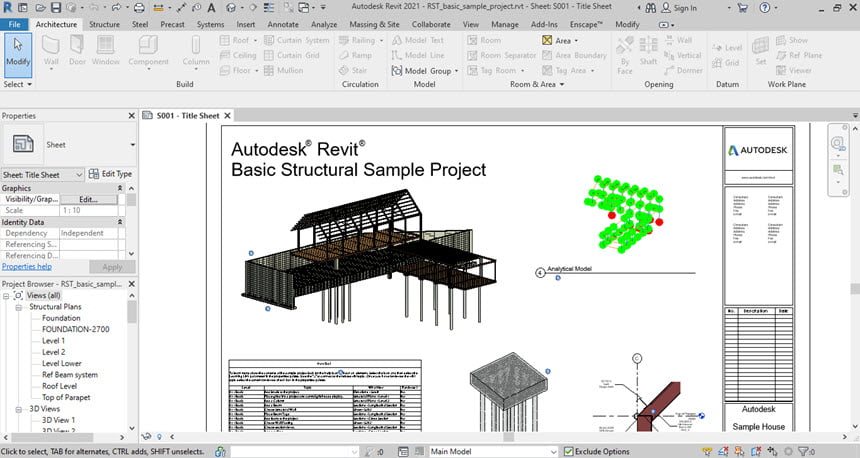Click the By Face opening tool
Image resolution: width=860 pixels, height=458 pixels.
pos(625,55)
